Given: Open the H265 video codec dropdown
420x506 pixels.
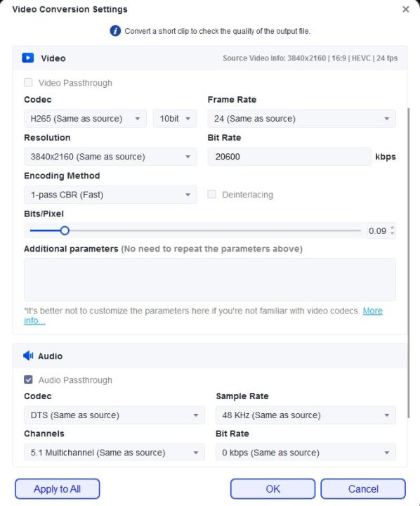Looking at the screenshot, I should click(85, 119).
